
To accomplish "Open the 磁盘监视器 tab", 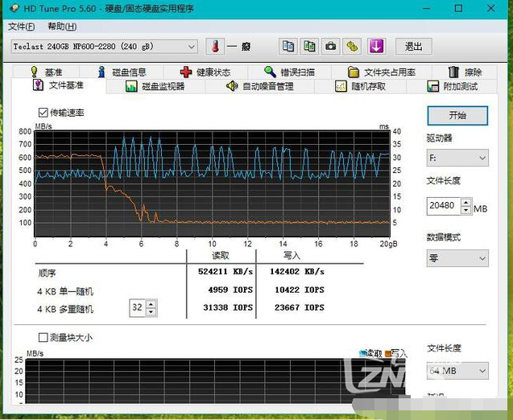I will click(155, 86).
